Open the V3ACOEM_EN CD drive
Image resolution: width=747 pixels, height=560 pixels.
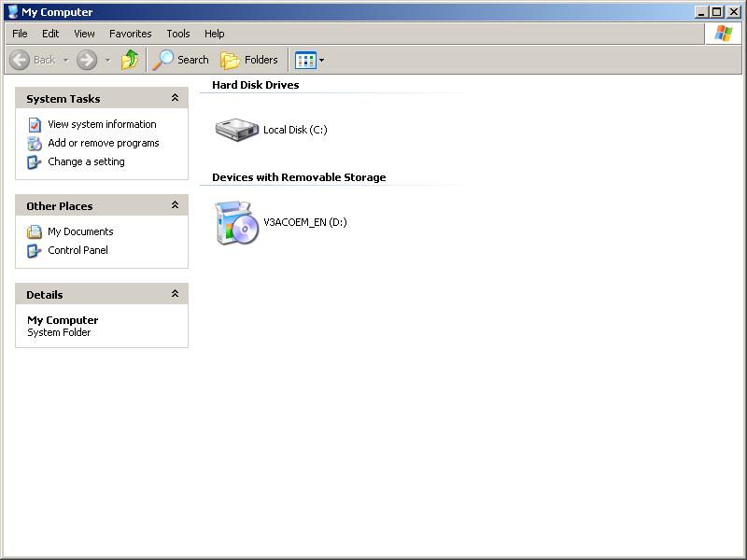tap(236, 223)
